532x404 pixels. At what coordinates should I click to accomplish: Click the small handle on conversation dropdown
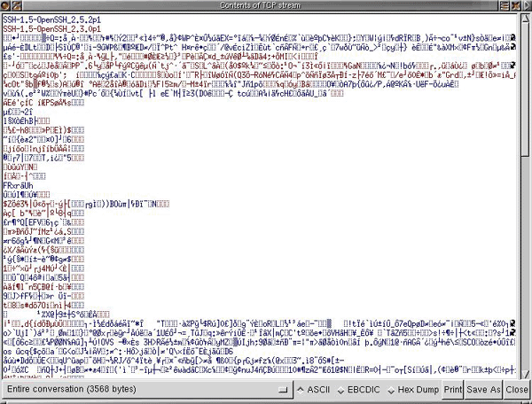pos(283,389)
